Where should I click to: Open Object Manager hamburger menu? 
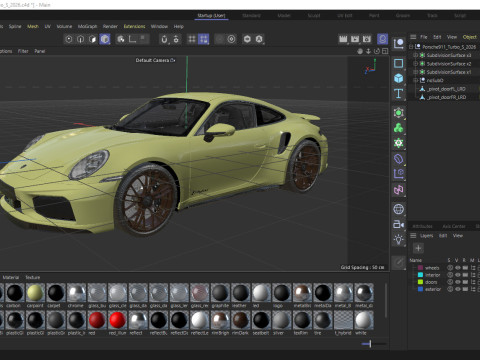[413, 37]
